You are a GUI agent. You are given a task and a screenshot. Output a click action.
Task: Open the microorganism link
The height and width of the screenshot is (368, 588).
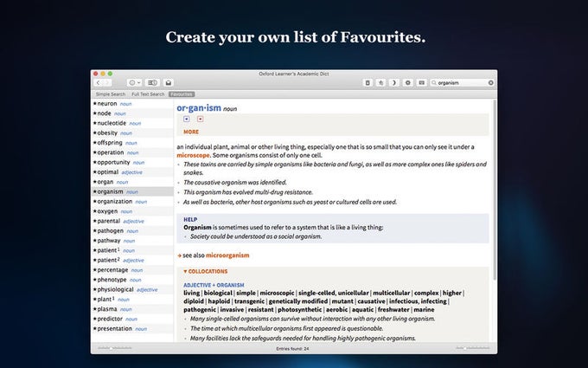pos(227,255)
